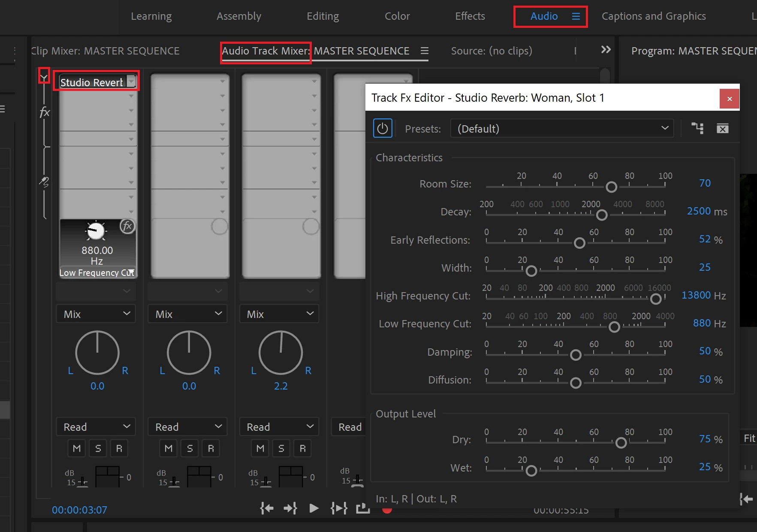Click third track's pan knob at 2.2
Viewport: 757px width, 532px height.
281,353
